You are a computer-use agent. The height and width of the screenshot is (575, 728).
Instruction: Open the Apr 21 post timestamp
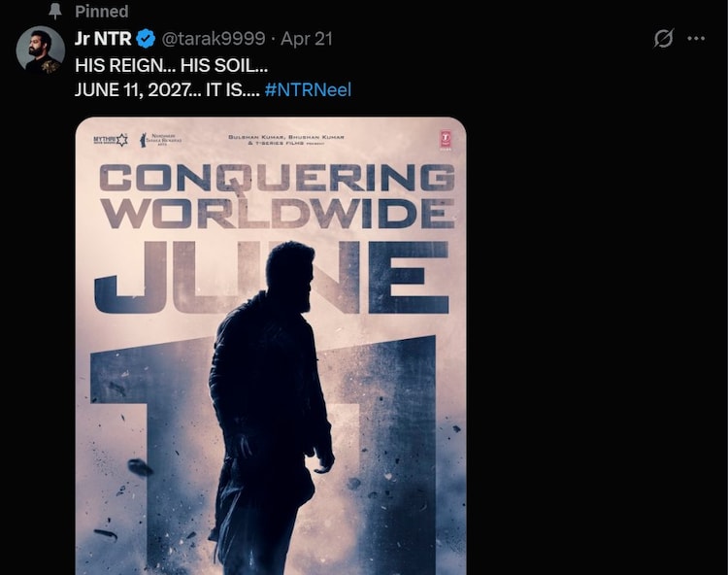[307, 39]
